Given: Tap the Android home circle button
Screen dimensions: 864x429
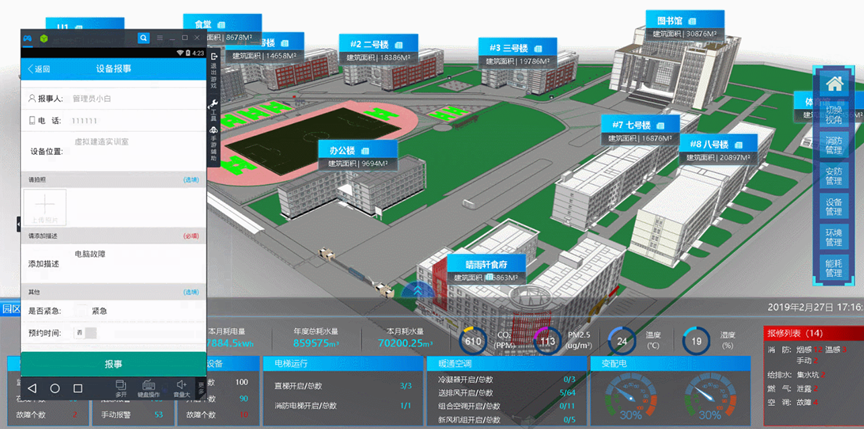Looking at the screenshot, I should (55, 387).
